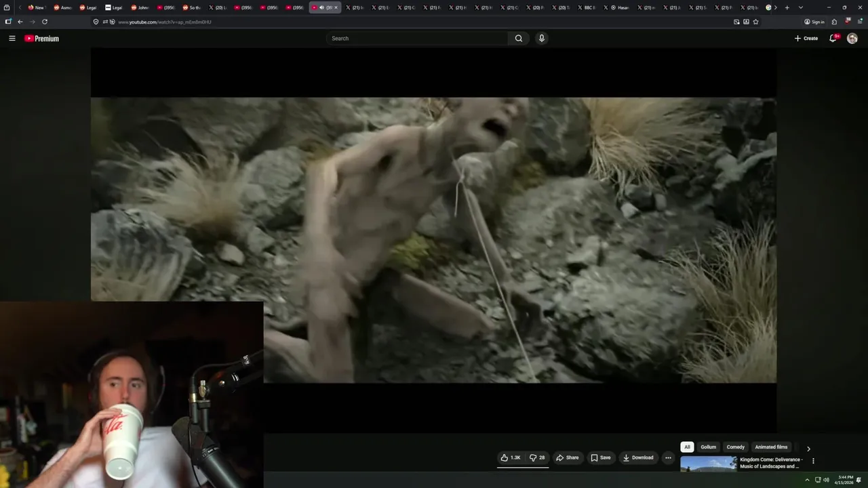Show more filter chips with right arrow
This screenshot has height=488, width=868.
[808, 449]
